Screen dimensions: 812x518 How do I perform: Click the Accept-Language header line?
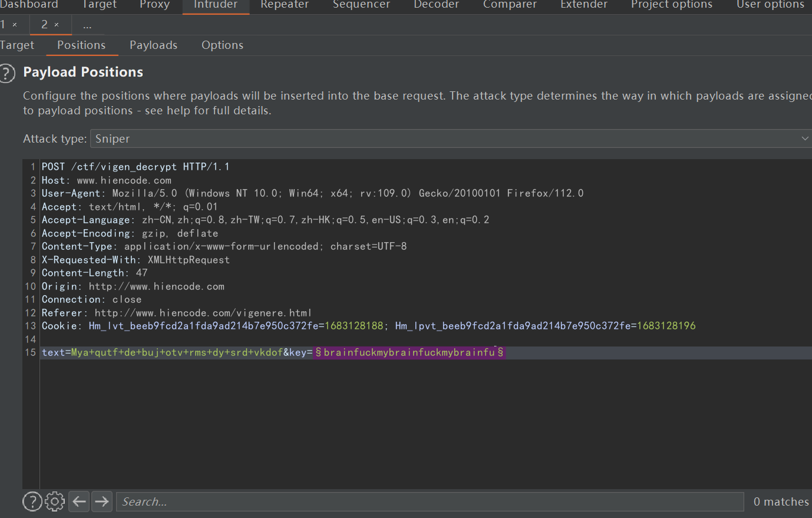pos(265,220)
